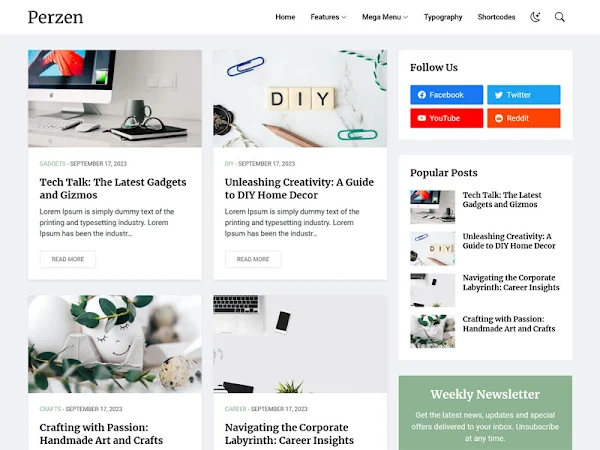Open Navigating the Corporate Labyrinth popular post thumbnail

pyautogui.click(x=432, y=290)
